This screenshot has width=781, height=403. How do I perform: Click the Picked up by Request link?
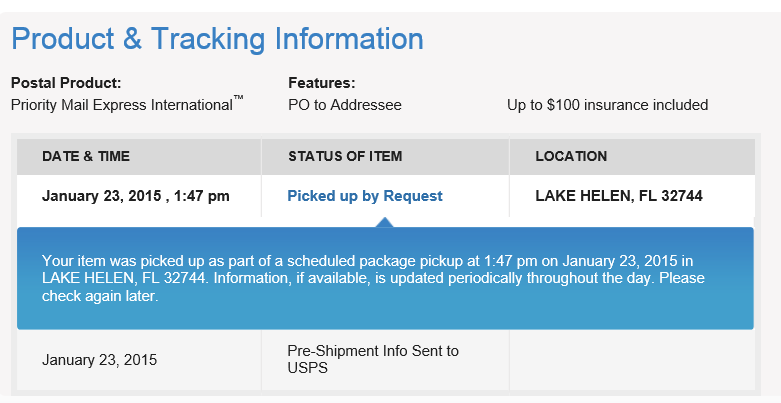(x=365, y=196)
